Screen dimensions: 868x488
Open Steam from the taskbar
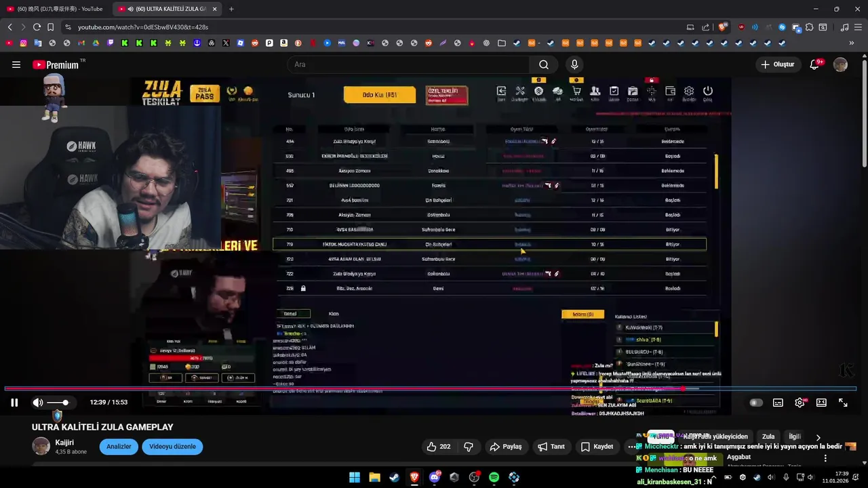pyautogui.click(x=394, y=477)
